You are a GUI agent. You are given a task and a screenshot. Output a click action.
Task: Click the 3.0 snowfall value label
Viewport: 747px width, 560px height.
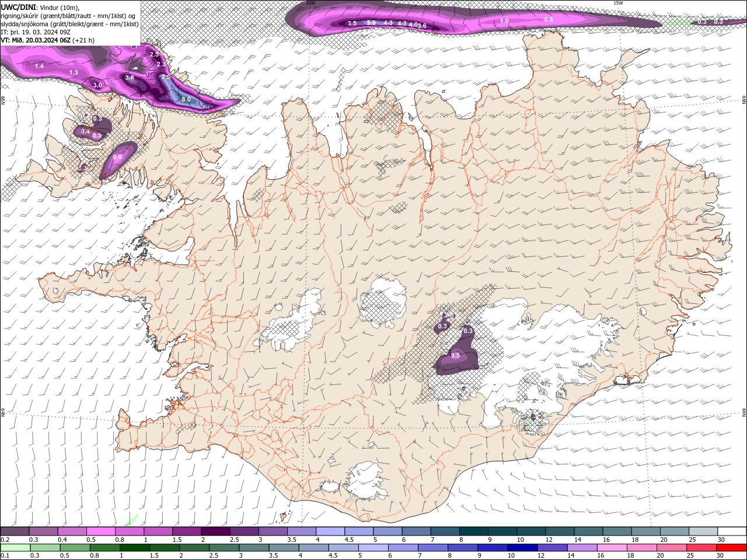pyautogui.click(x=97, y=85)
